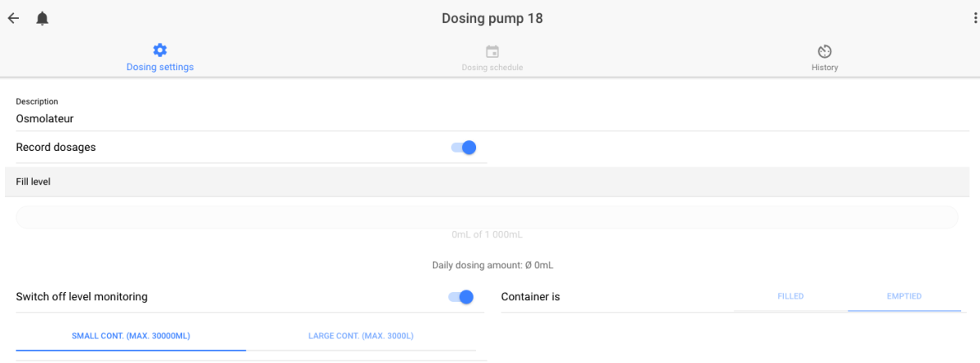Open the History tab

(825, 57)
